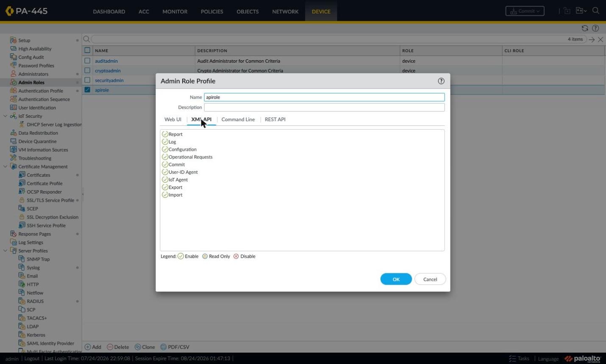
Task: Check the securityadmin row checkbox
Action: [x=87, y=80]
